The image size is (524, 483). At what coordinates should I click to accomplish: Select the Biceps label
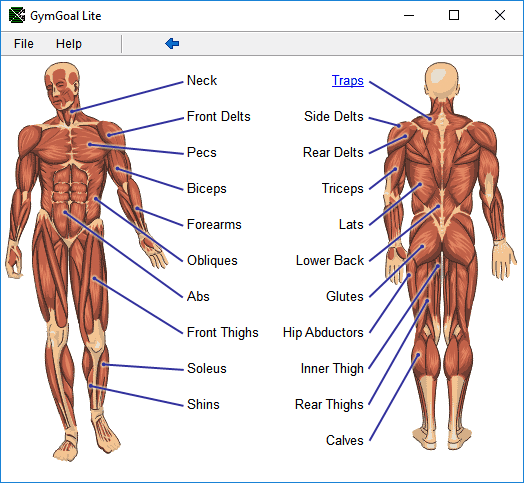click(207, 189)
